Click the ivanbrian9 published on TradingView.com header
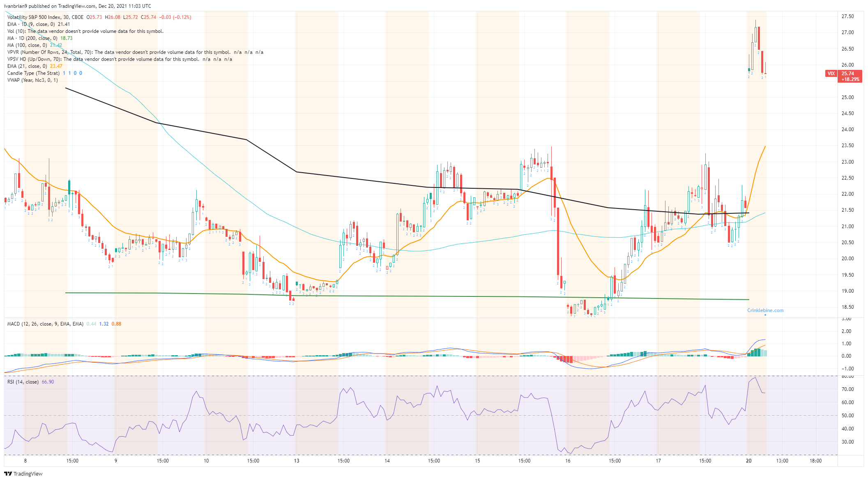This screenshot has width=868, height=481. [77, 6]
